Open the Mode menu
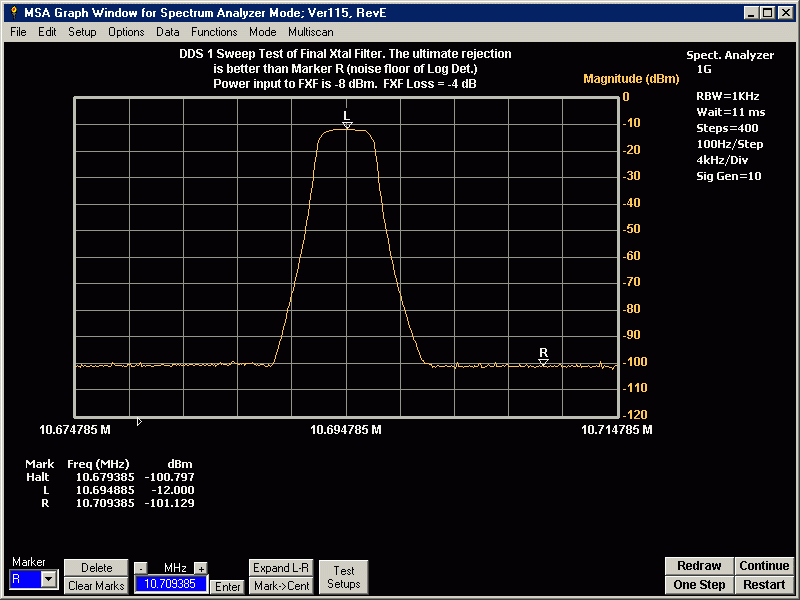This screenshot has width=800, height=600. [x=262, y=32]
